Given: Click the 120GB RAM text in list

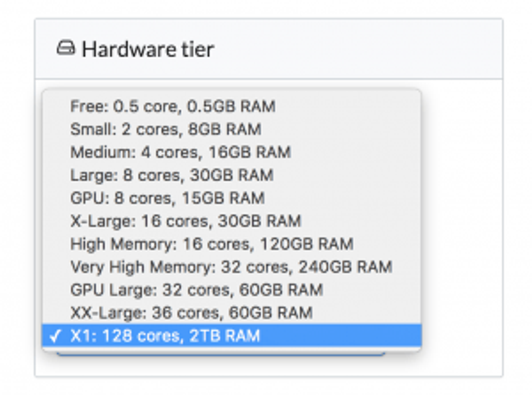Looking at the screenshot, I should [307, 244].
